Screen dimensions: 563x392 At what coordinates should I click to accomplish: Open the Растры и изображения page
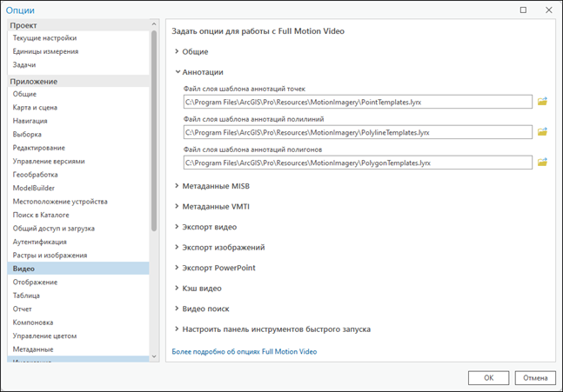click(x=50, y=256)
